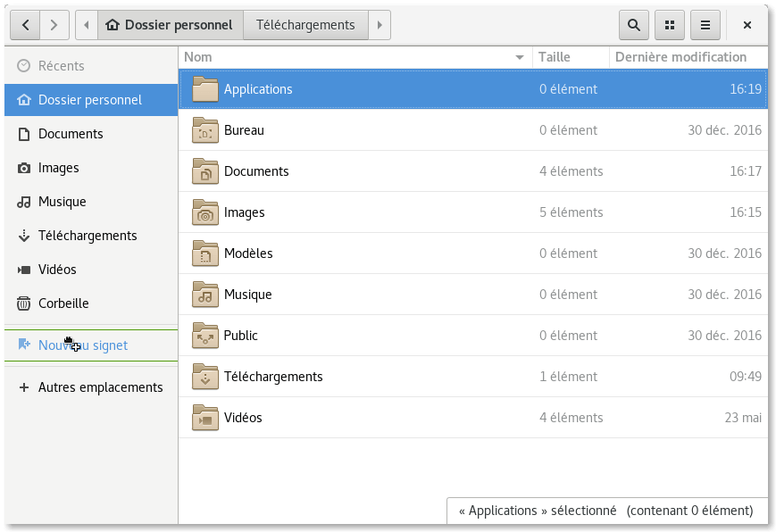776x532 pixels.
Task: Open the Nom column sort dropdown arrow
Action: [x=519, y=56]
